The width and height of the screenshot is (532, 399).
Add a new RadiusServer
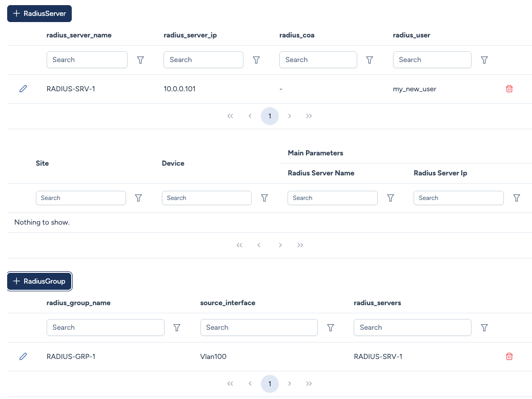click(39, 14)
